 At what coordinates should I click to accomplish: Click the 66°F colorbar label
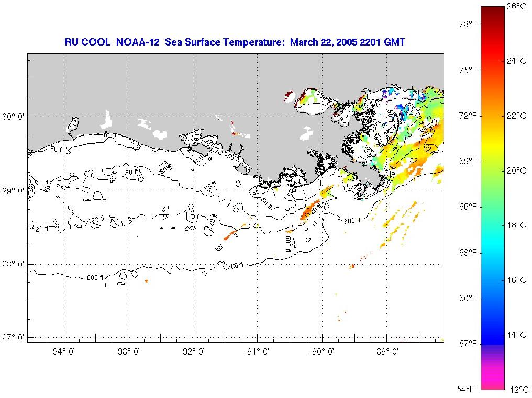[x=468, y=207]
